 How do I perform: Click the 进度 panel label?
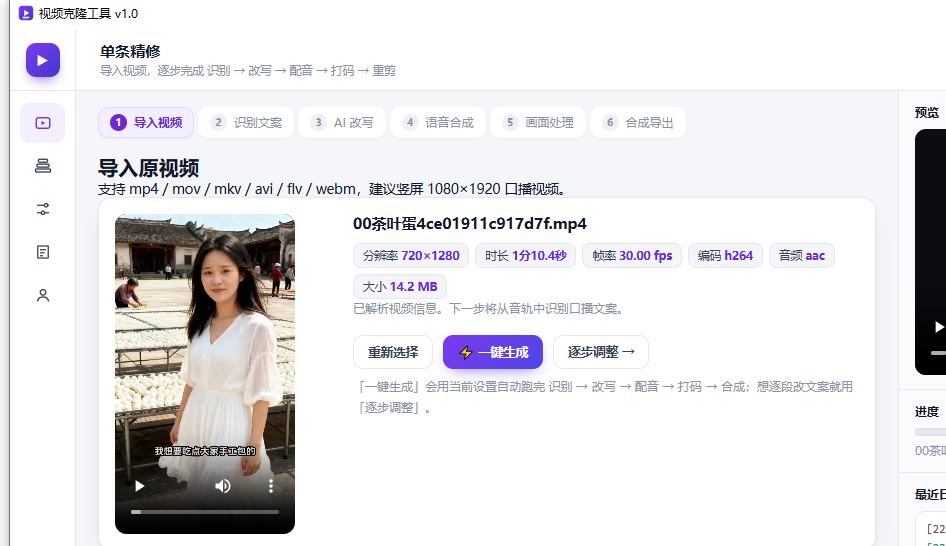pyautogui.click(x=927, y=412)
